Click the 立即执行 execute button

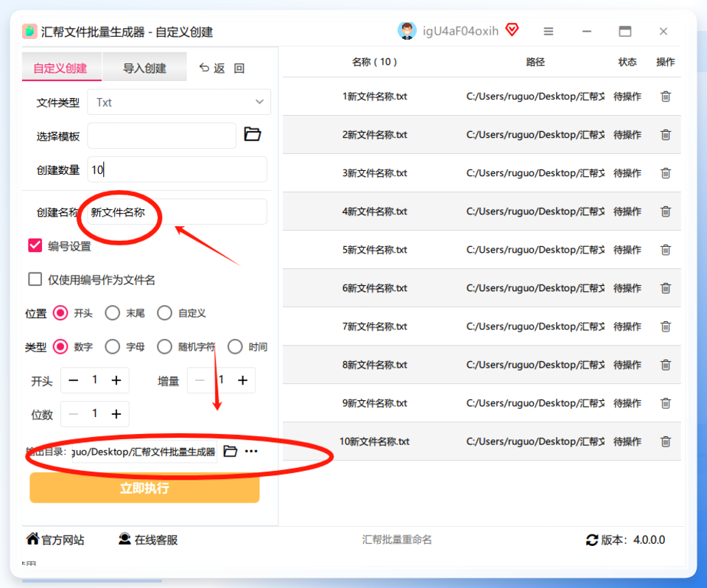coord(145,488)
